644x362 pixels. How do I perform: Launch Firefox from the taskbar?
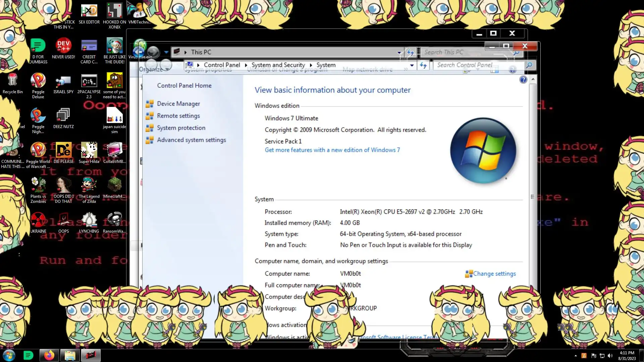click(x=49, y=355)
